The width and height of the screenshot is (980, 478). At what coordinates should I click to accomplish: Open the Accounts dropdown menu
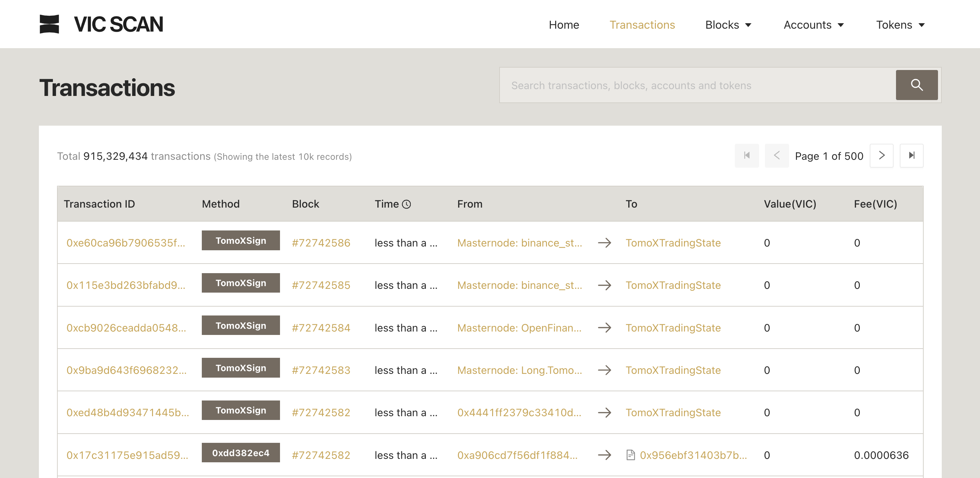pos(813,25)
